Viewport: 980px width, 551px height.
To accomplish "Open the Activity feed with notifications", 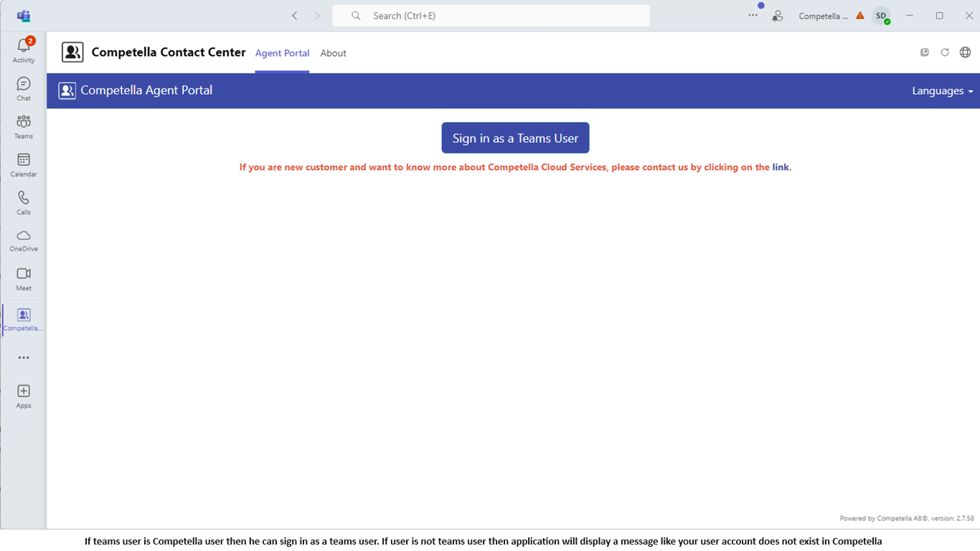I will tap(24, 50).
